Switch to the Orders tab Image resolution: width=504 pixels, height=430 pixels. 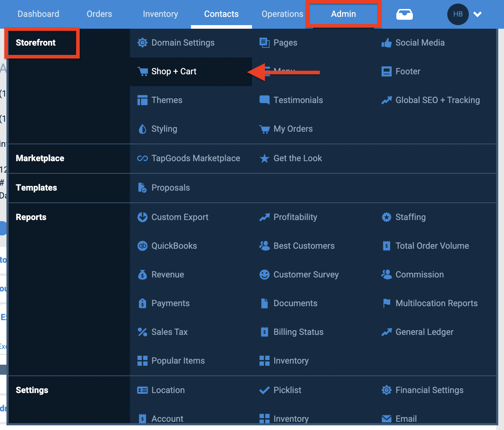tap(99, 14)
